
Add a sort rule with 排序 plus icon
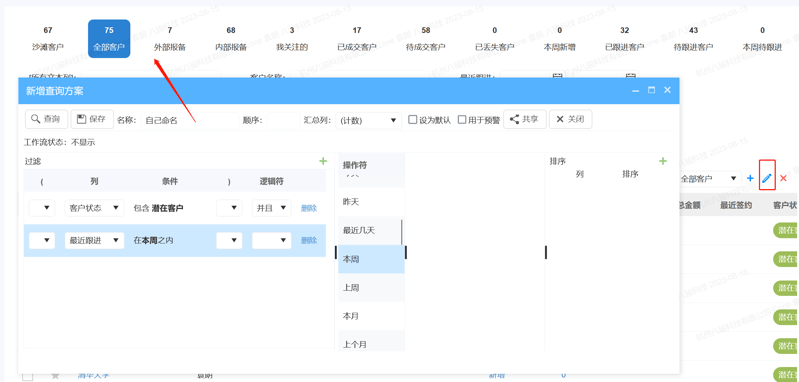point(662,161)
